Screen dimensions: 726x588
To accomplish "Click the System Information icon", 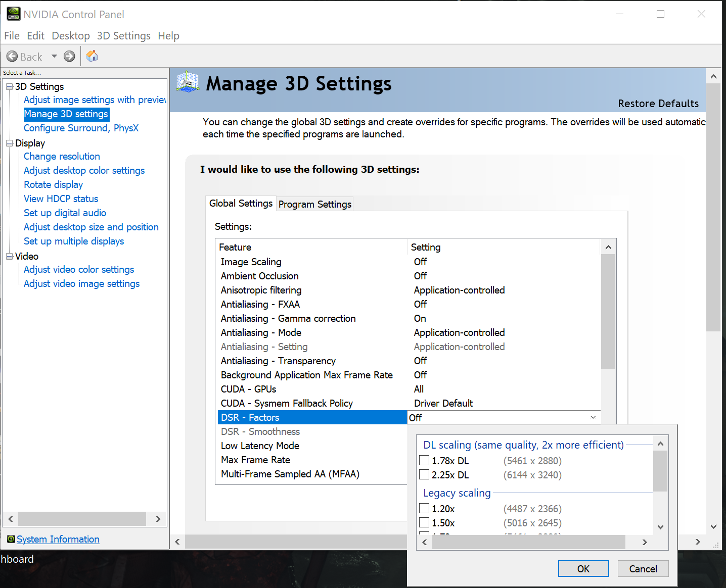I will click(x=11, y=539).
